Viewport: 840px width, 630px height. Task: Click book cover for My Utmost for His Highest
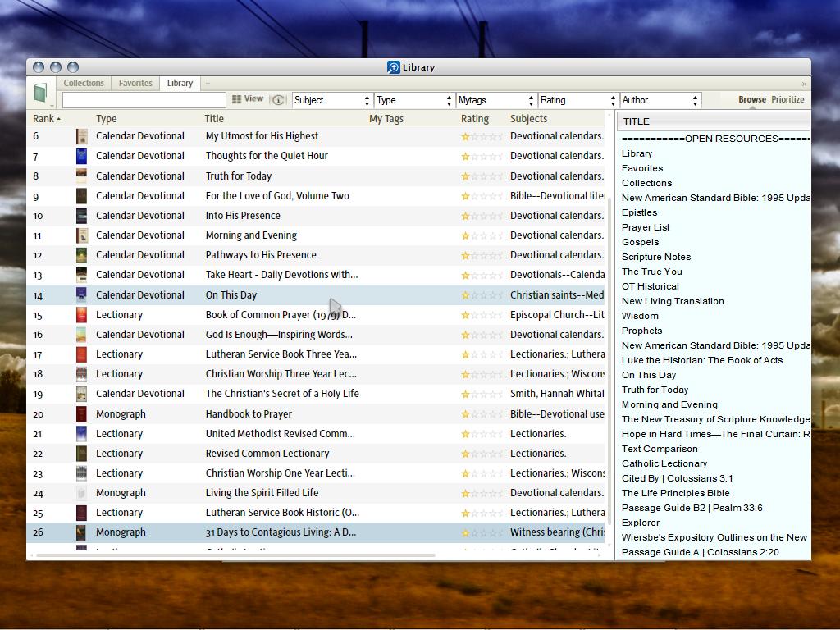[81, 136]
